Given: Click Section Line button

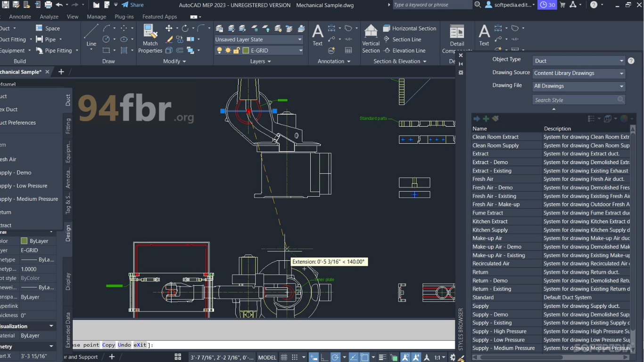Looking at the screenshot, I should tap(402, 40).
